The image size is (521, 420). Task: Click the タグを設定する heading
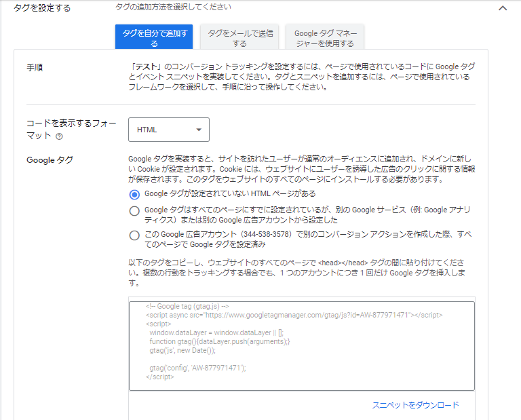pyautogui.click(x=42, y=8)
